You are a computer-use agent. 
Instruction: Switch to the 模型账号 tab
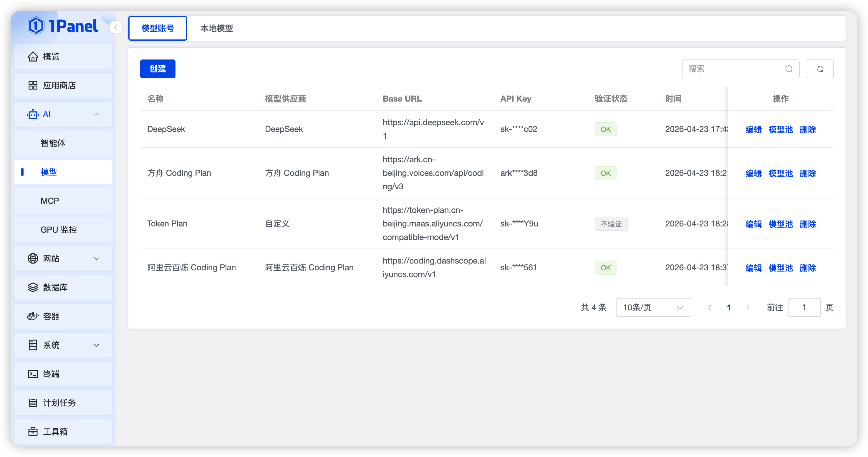coord(158,28)
